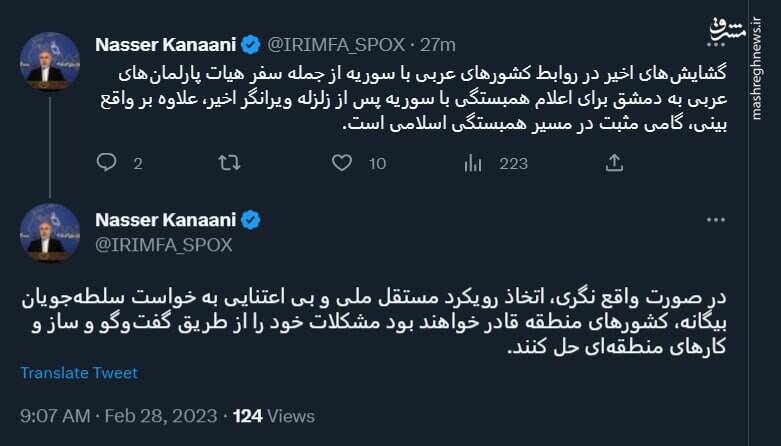Open analytics views icon showing 223

point(473,162)
